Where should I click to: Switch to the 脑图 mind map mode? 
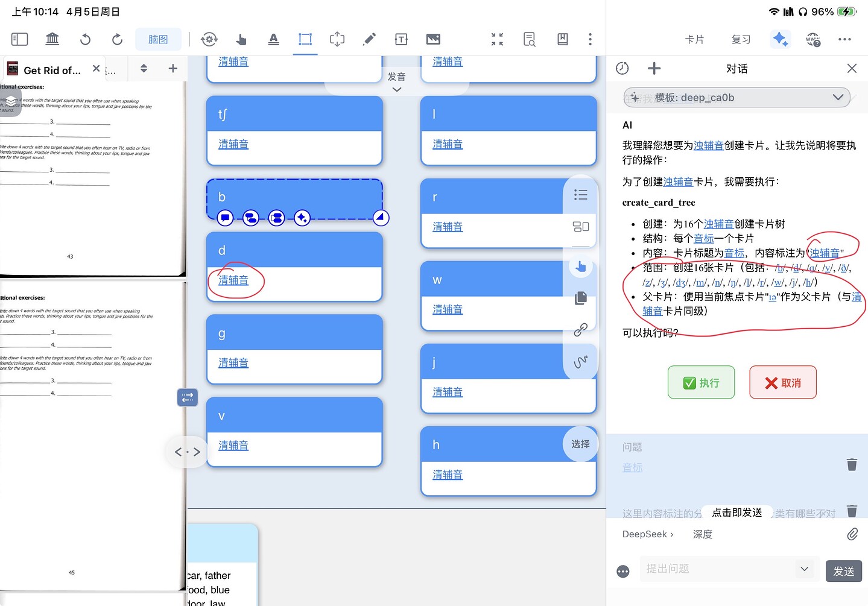(158, 39)
